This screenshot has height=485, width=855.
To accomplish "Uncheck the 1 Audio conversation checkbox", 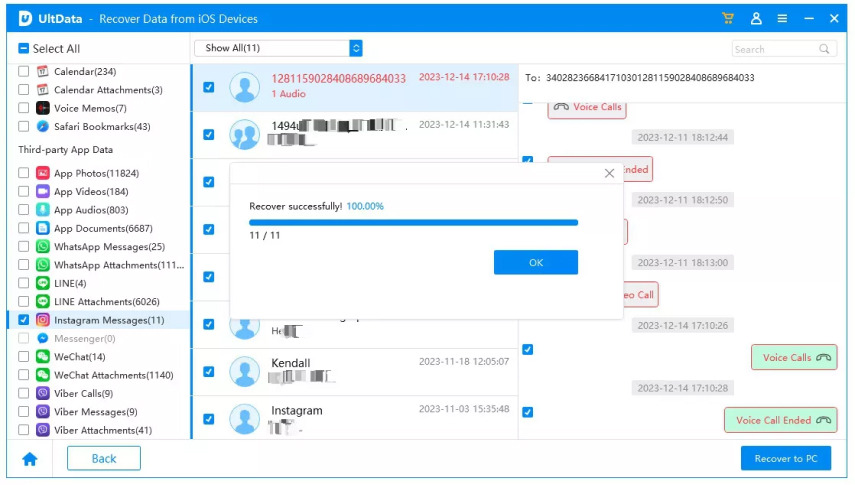I will tap(209, 87).
